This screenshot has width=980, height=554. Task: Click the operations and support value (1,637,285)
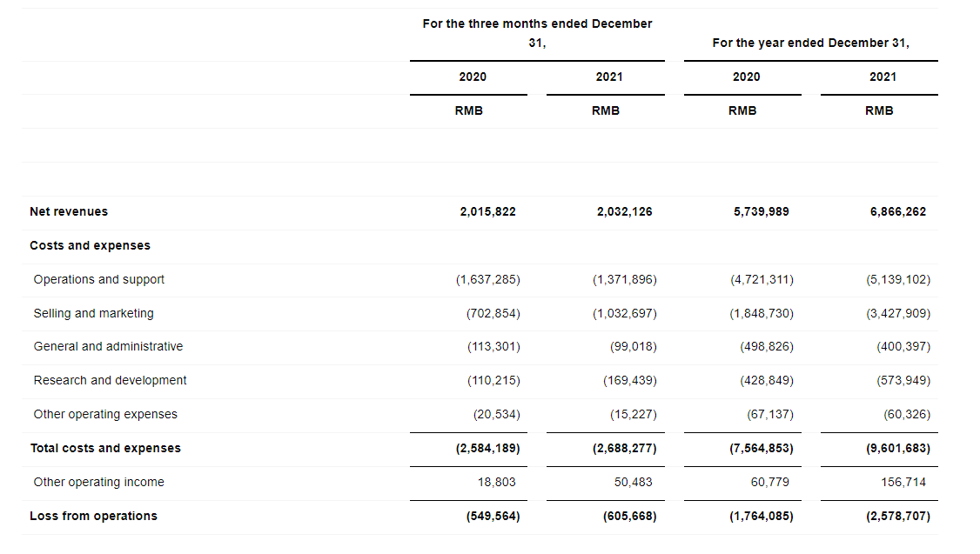coord(487,279)
